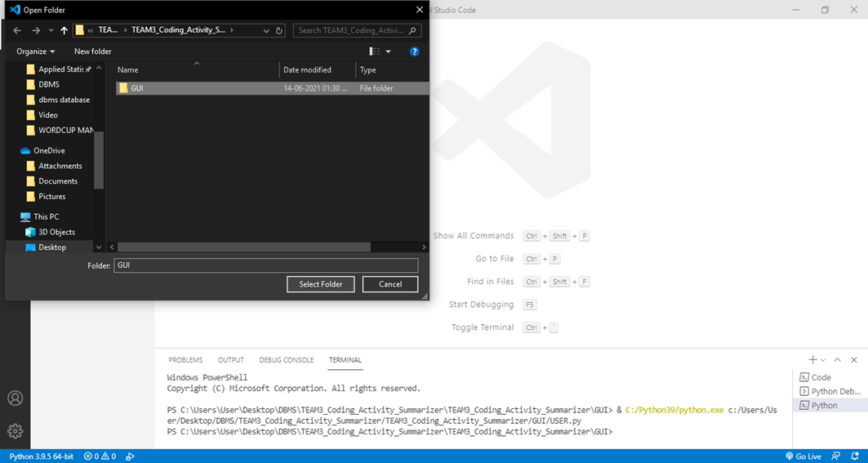Click the Search TEAM3_Coding_Activi... box

[357, 30]
